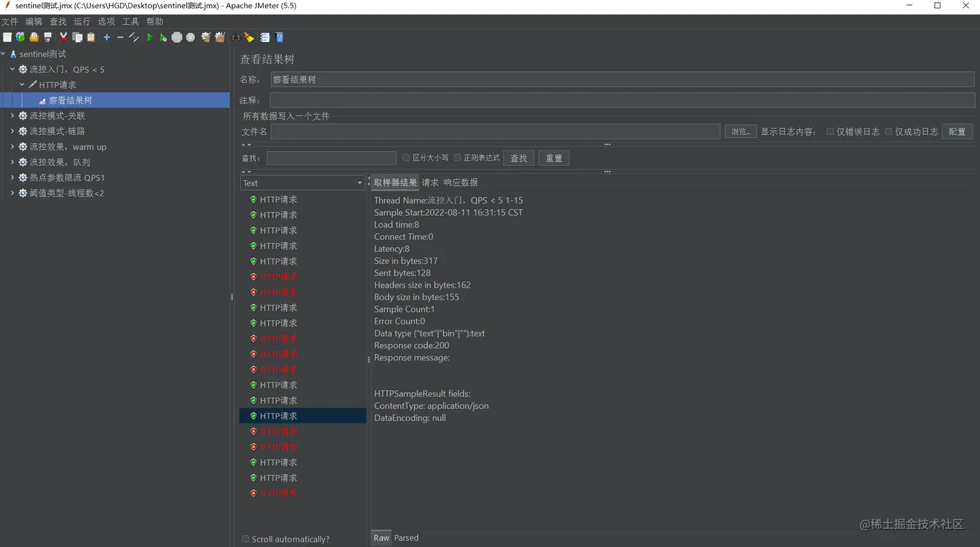Click the 查找 search button
Viewport: 980px width, 547px height.
(x=519, y=158)
